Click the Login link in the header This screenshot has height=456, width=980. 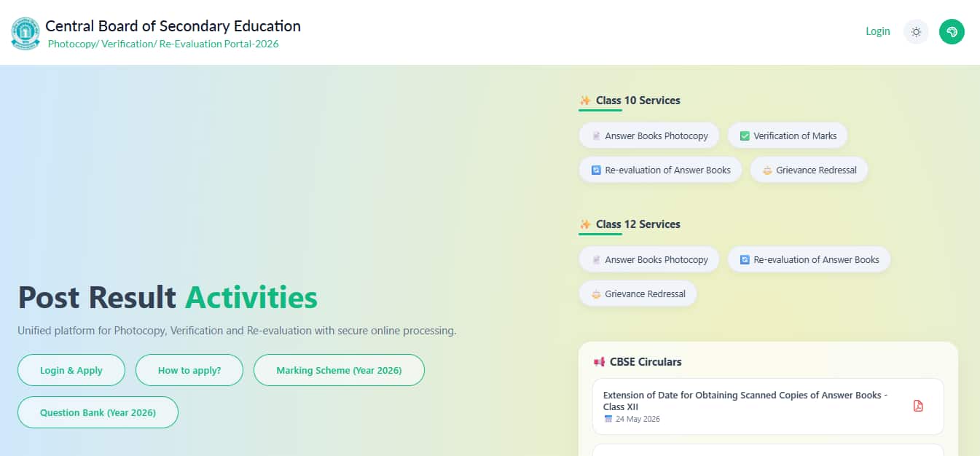[877, 31]
